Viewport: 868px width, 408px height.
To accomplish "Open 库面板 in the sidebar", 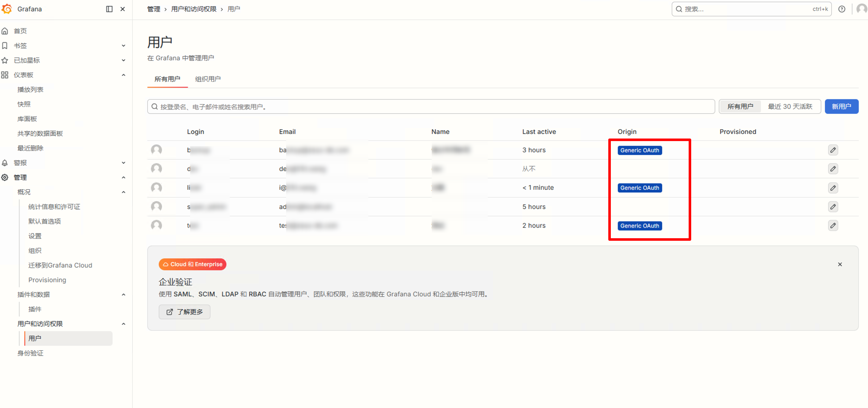I will pyautogui.click(x=27, y=119).
